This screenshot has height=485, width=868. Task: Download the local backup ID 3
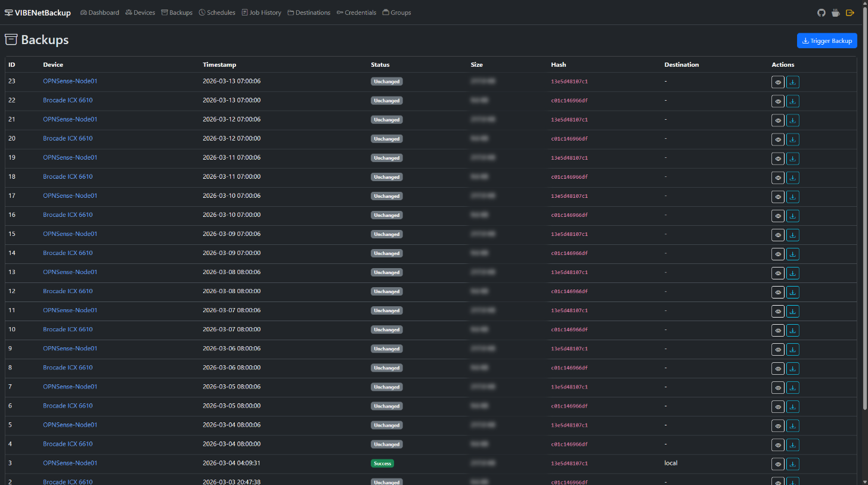[793, 464]
